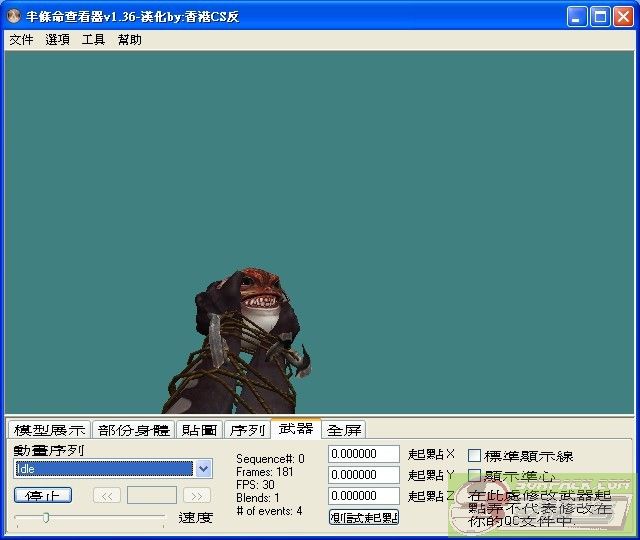Viewport: 640px width, 540px height.
Task: Open the 文件 menu
Action: click(21, 40)
